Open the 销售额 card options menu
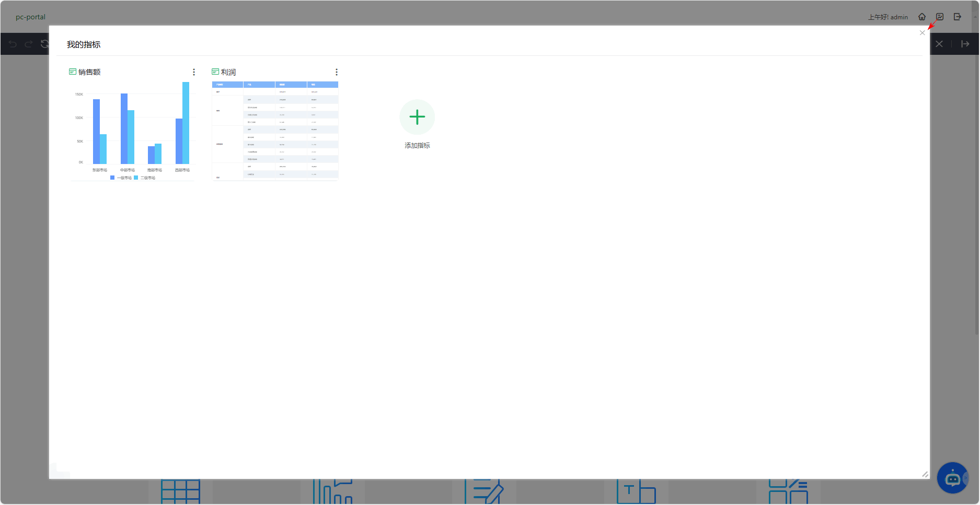The image size is (980, 505). click(x=194, y=72)
